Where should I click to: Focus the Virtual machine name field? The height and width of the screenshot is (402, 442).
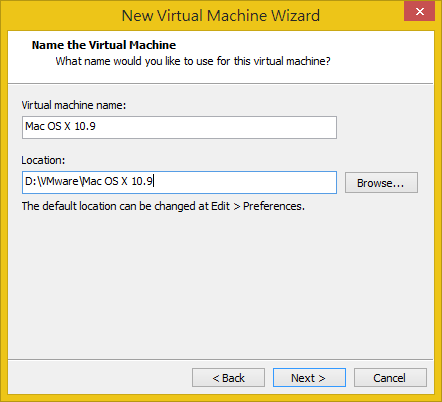pos(179,127)
